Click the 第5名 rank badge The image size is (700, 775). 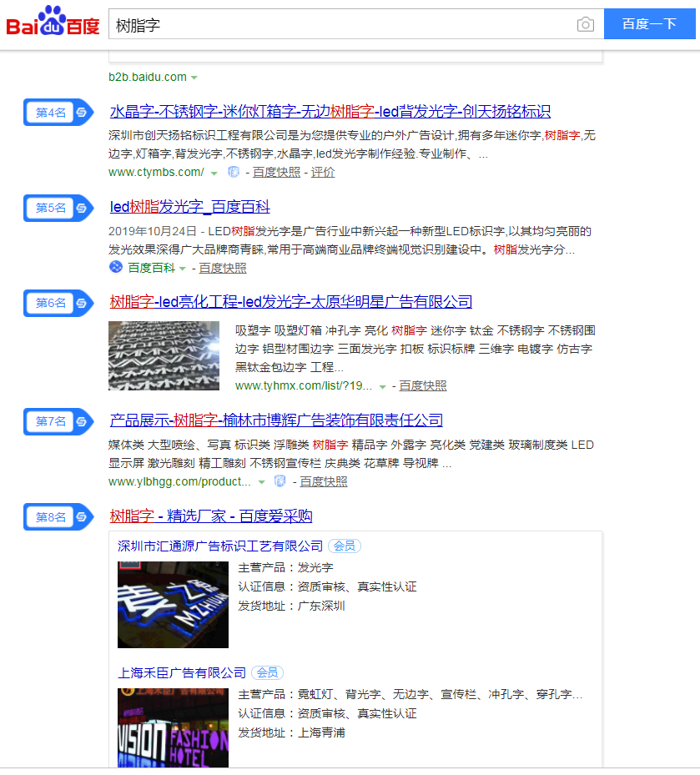pyautogui.click(x=58, y=208)
